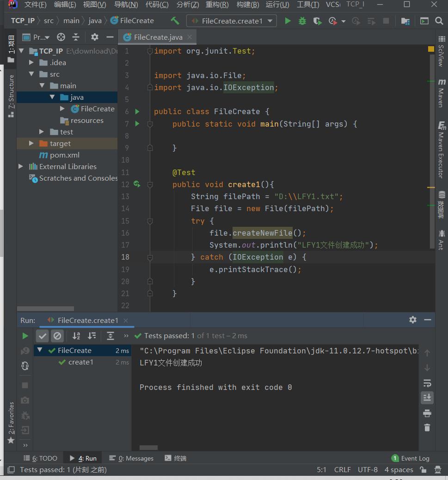Toggle Show Passed tests checkmark button

coord(43,336)
